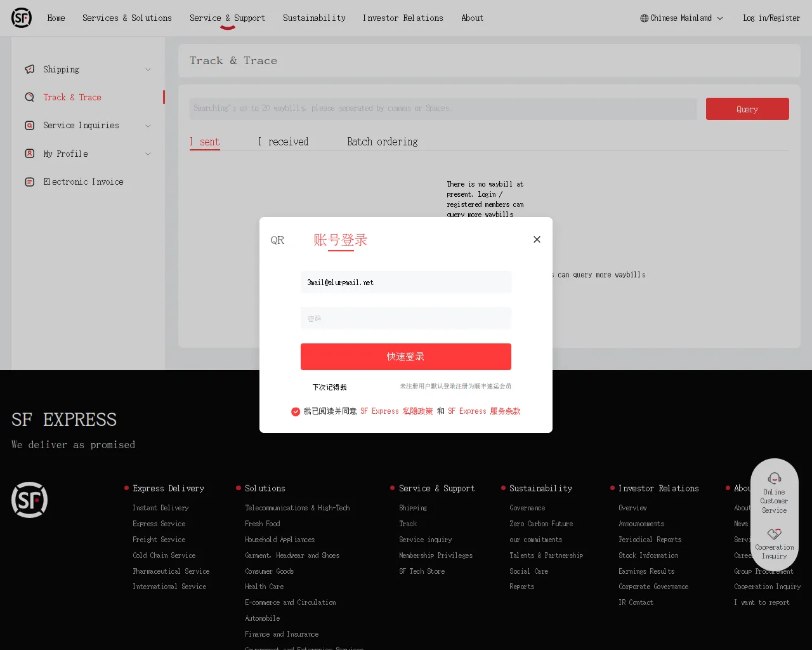
Task: Open SF Express 私隐政策 privacy policy link
Action: click(x=396, y=411)
